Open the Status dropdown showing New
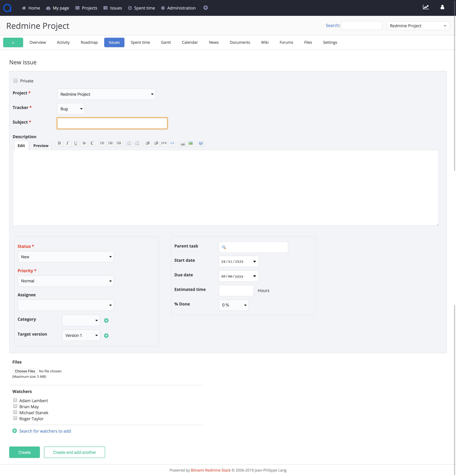Viewport: 456px width, 476px height. pyautogui.click(x=66, y=257)
